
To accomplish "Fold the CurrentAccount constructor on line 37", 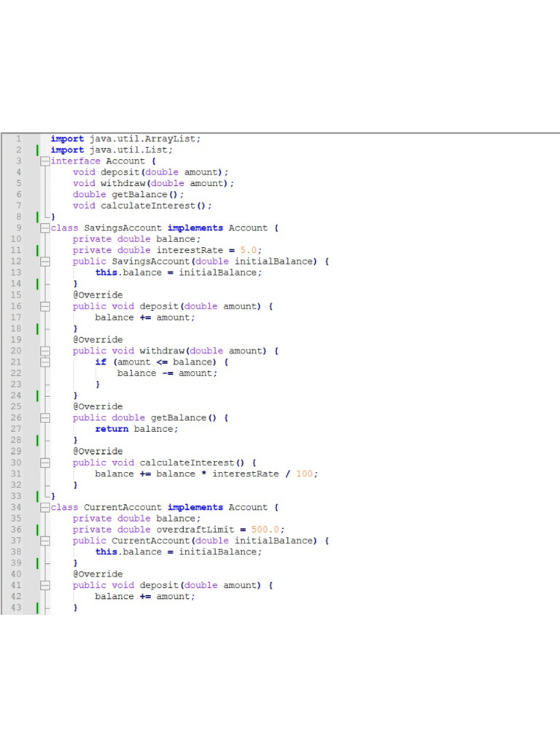I will coord(44,541).
